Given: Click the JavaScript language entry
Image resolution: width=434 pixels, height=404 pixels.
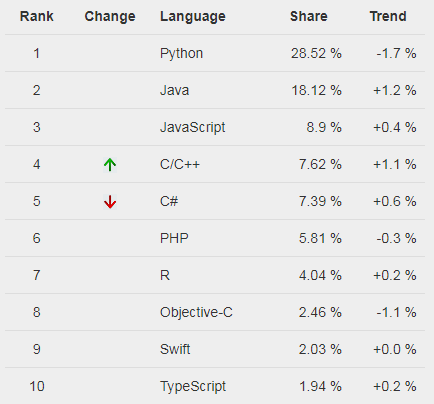Looking at the screenshot, I should pos(192,128).
